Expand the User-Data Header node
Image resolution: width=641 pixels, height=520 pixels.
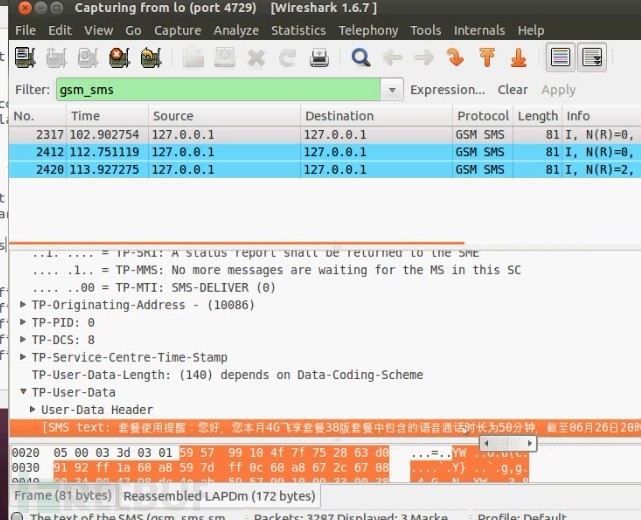33,409
